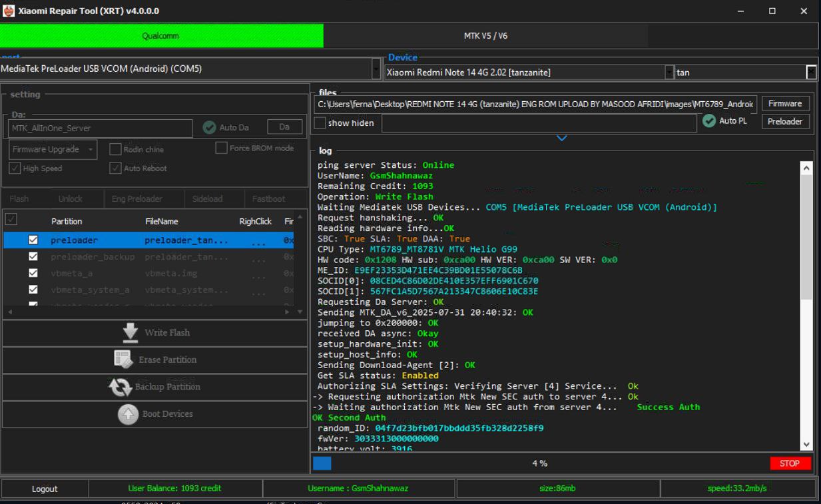Screen dimensions: 821x504
Task: Click the Firmware browse button
Action: [786, 104]
